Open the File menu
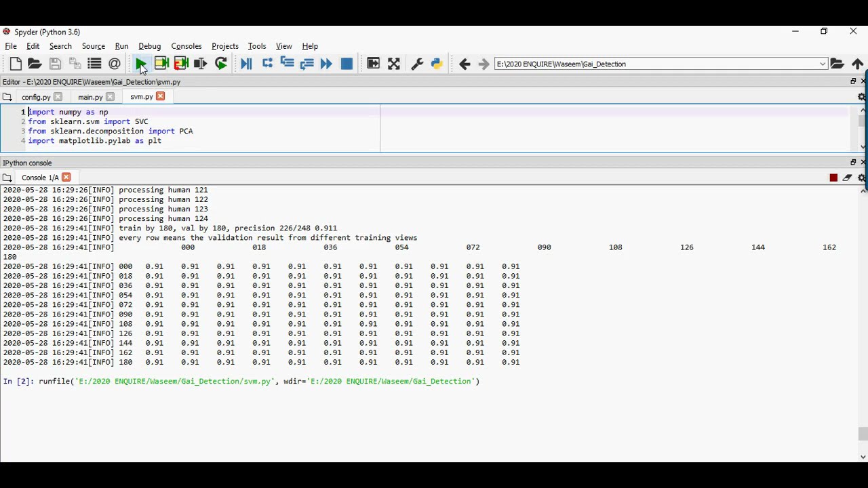 pos(11,46)
